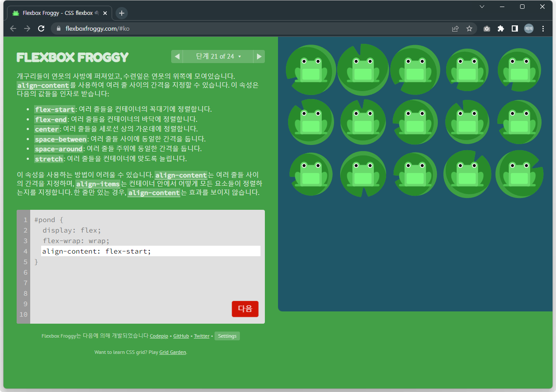Open the Grid Garden link

point(173,352)
